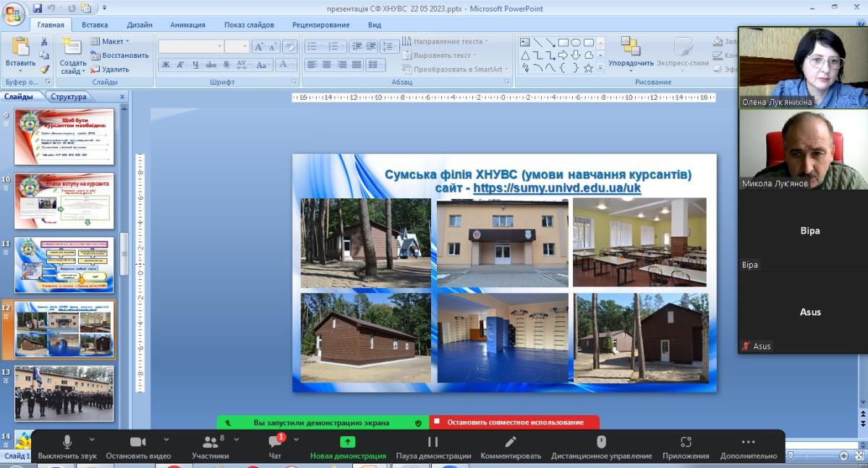
Task: Pause screen share with Пауза демонстрации
Action: [x=433, y=445]
